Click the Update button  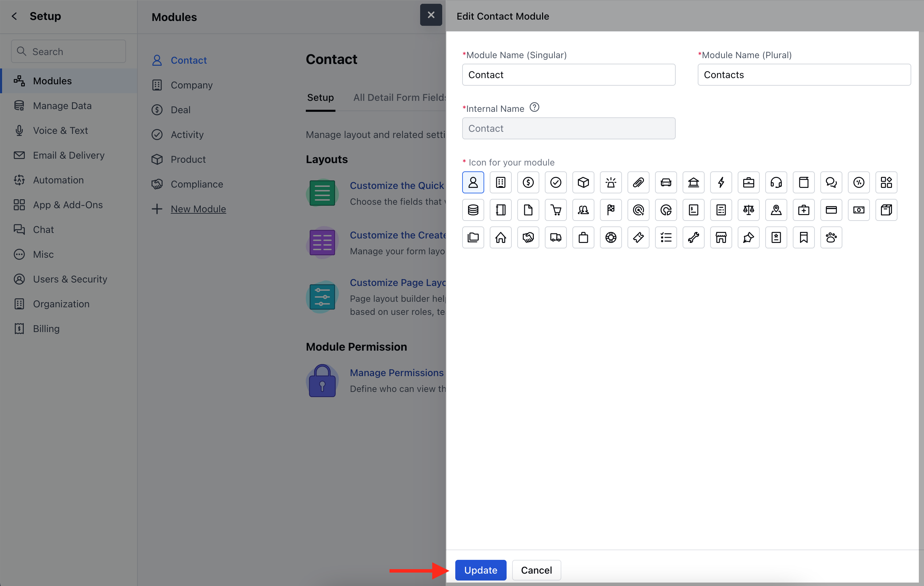click(480, 570)
